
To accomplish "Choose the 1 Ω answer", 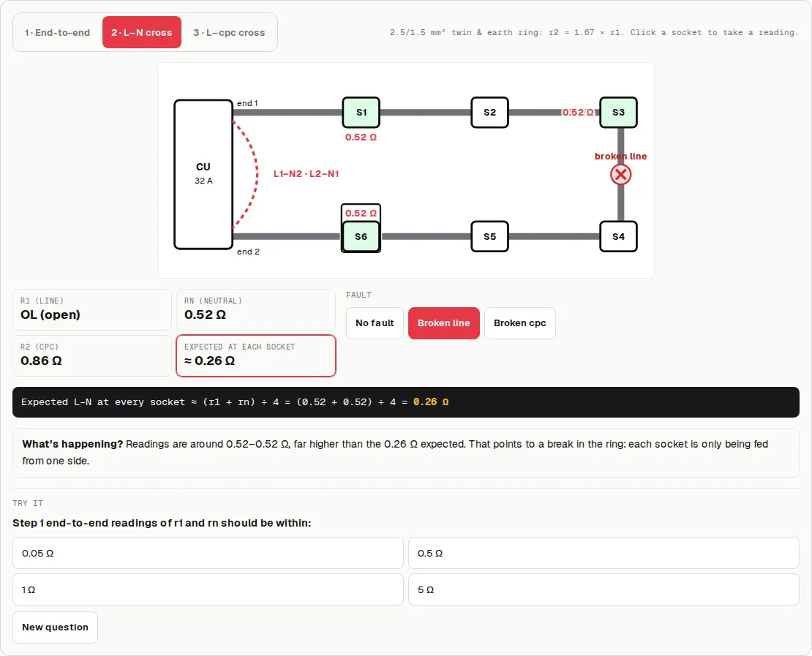I will coord(208,589).
